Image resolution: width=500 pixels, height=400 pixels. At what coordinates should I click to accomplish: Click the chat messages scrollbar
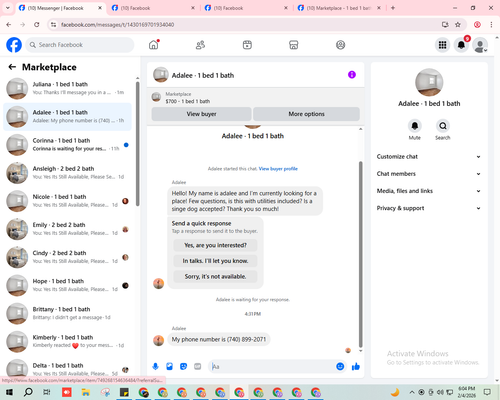pyautogui.click(x=360, y=253)
